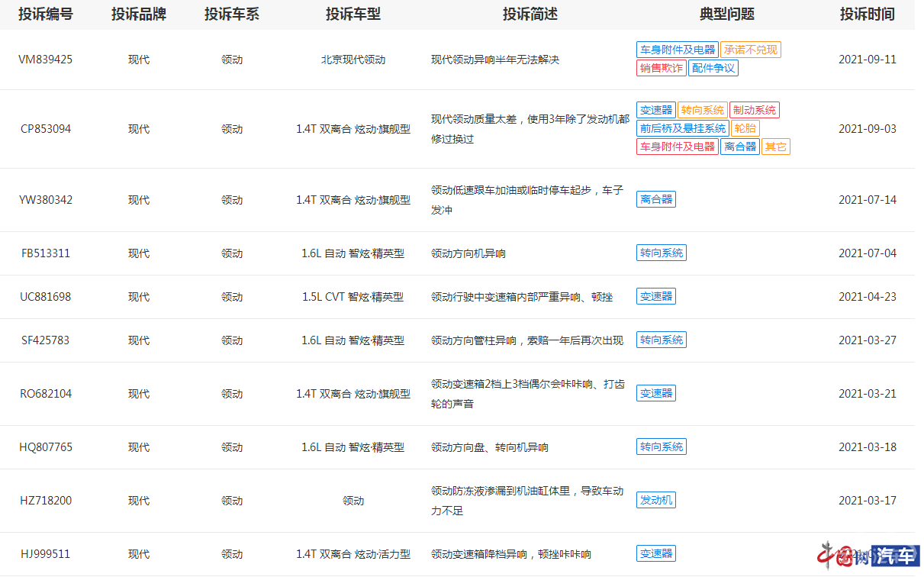Click 变速器 tag in UC881698 row

[656, 296]
